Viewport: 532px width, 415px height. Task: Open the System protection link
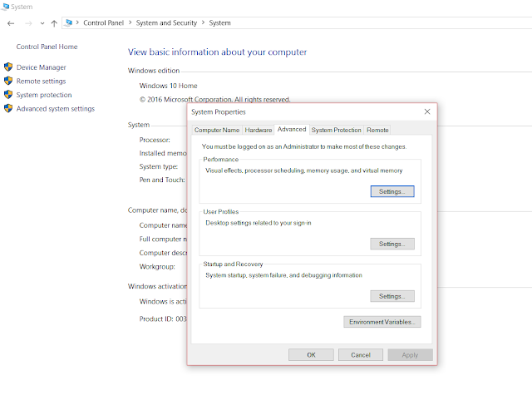coord(44,95)
